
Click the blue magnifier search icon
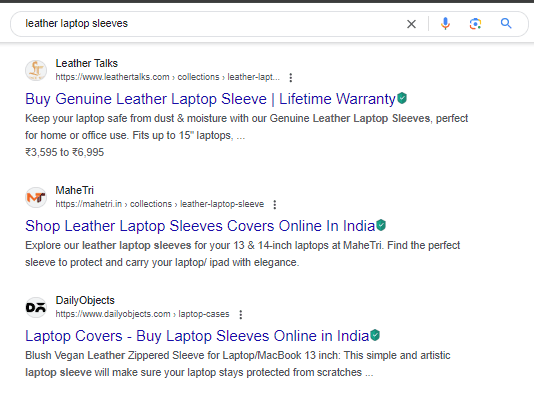click(506, 23)
